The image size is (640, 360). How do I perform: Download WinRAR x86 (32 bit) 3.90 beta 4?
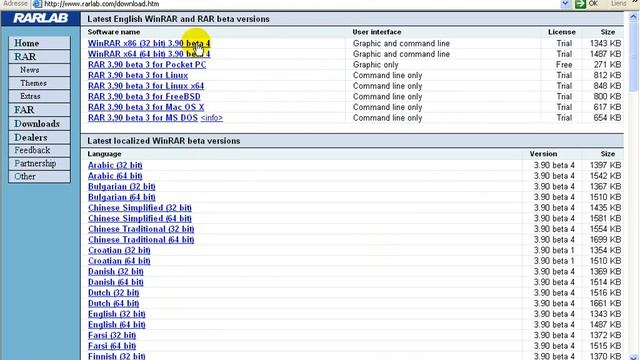(x=149, y=43)
